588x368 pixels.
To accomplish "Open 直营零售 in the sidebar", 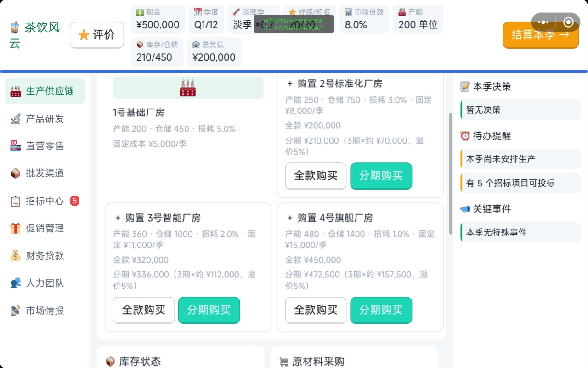I will point(45,146).
